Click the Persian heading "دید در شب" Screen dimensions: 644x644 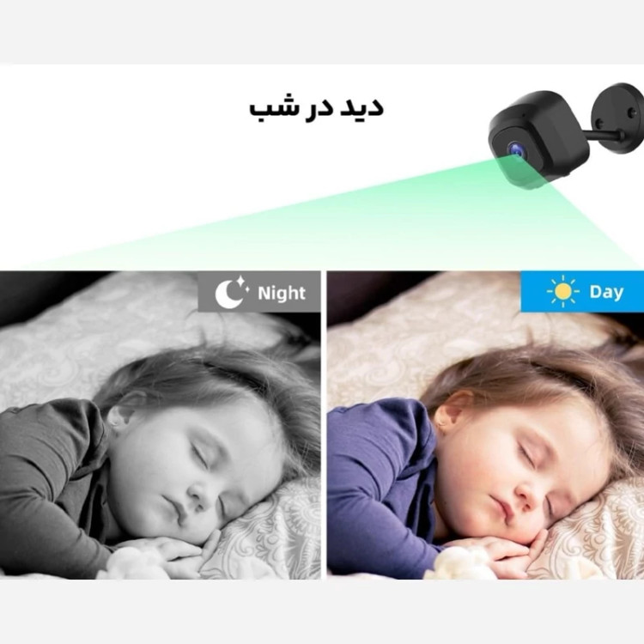tap(316, 108)
